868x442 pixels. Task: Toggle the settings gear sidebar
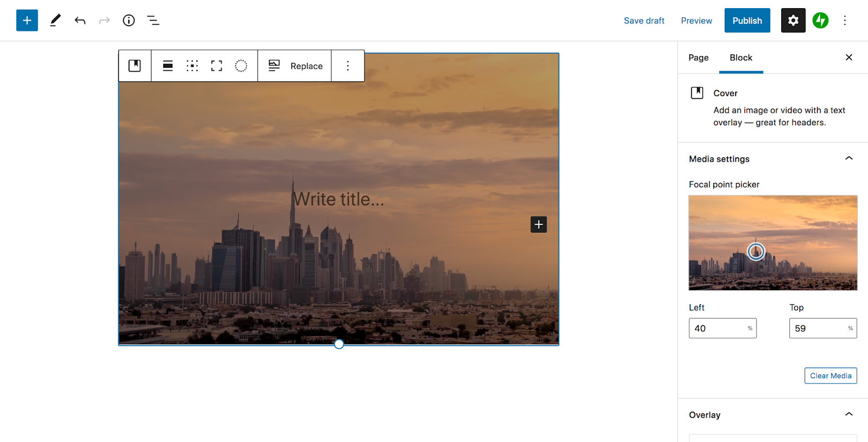(793, 21)
